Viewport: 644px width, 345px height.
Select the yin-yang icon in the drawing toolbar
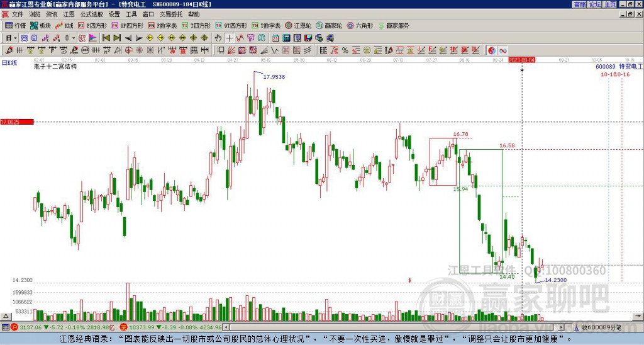492,50
